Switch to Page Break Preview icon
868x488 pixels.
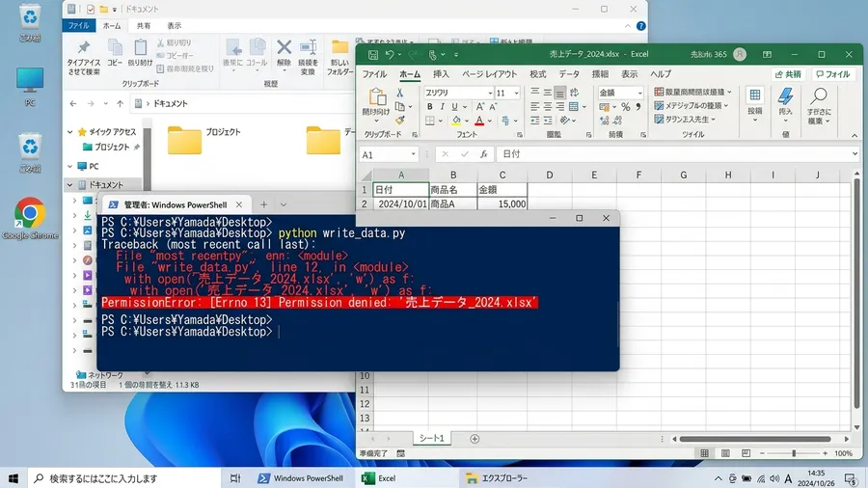pyautogui.click(x=746, y=453)
